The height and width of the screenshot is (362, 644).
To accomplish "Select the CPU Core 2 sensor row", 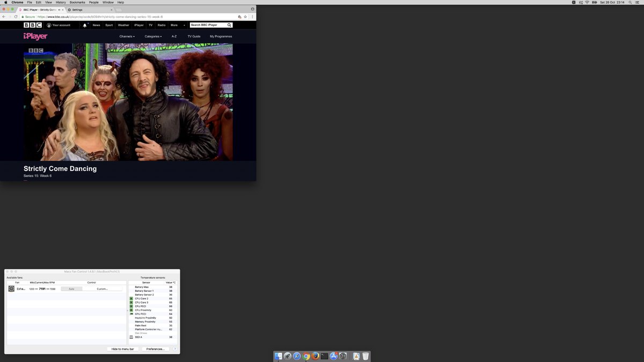I will click(152, 299).
